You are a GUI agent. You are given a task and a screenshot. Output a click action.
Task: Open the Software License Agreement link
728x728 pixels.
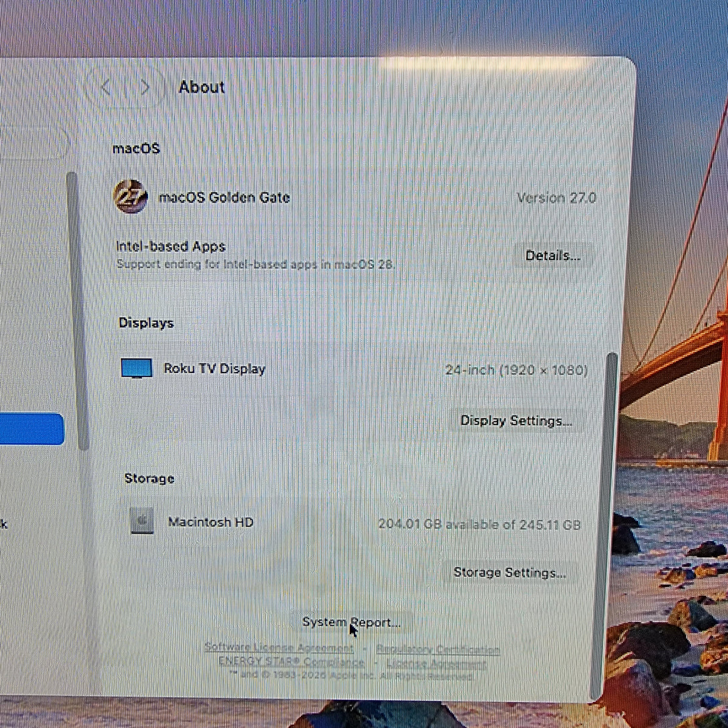(279, 648)
